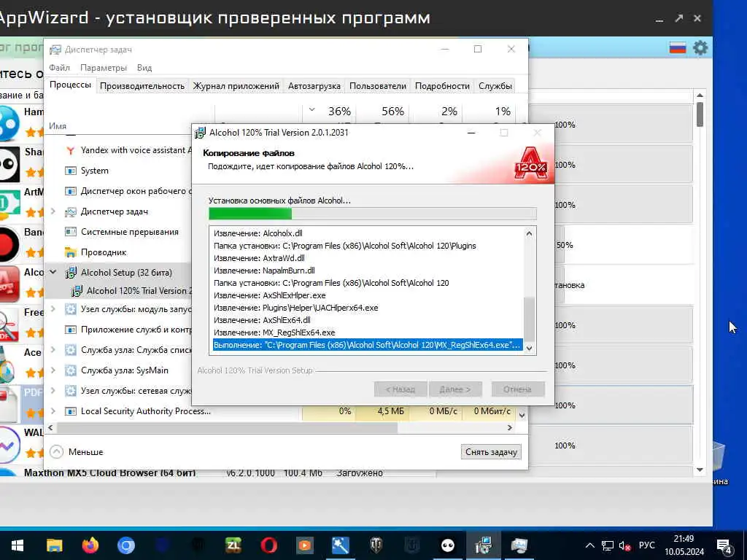Click the Alcohol 120% red logo
747x560 pixels.
(530, 164)
